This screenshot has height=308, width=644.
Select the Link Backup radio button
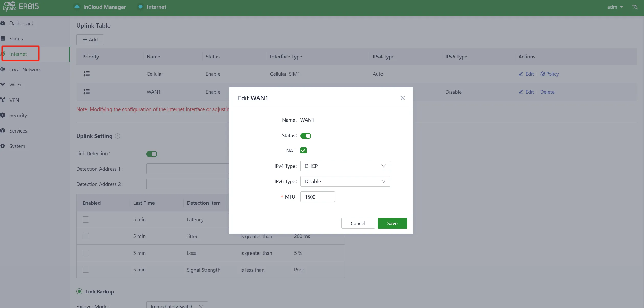coord(79,291)
